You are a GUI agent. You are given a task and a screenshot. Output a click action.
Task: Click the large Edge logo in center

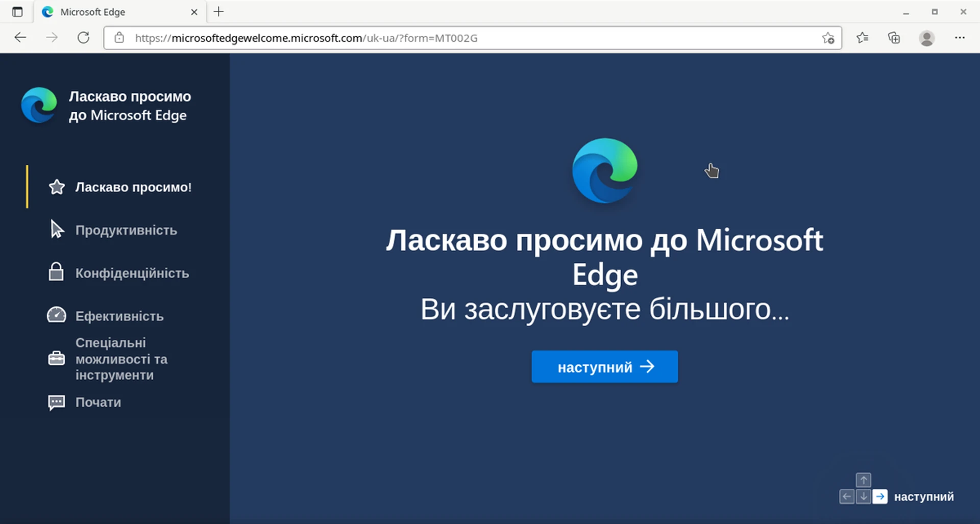click(x=605, y=170)
